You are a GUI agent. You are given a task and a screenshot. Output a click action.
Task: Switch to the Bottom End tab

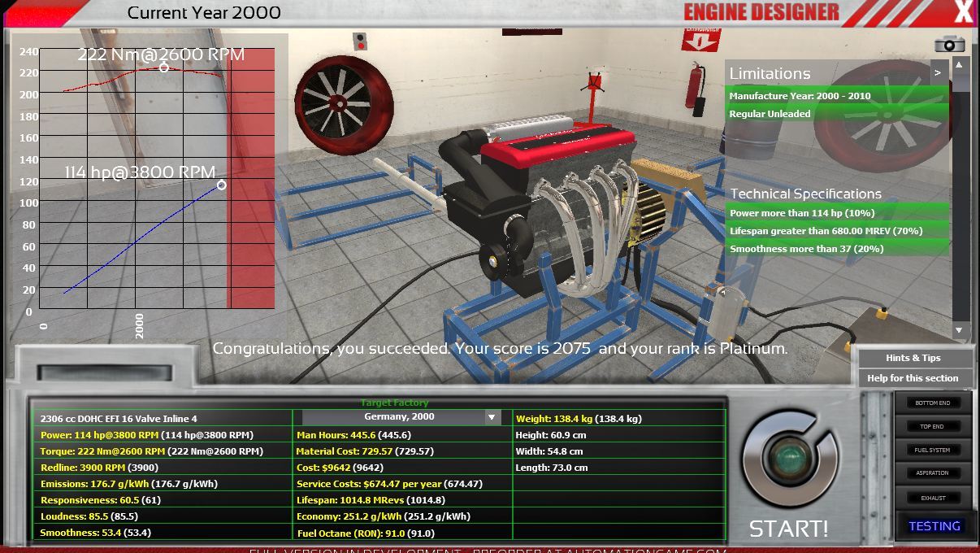(x=932, y=403)
